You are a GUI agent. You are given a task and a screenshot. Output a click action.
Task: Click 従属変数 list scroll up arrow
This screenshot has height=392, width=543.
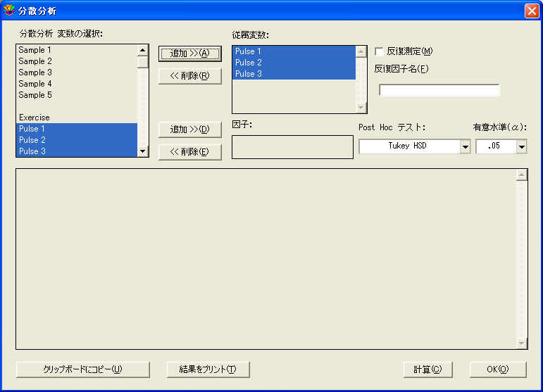point(361,51)
